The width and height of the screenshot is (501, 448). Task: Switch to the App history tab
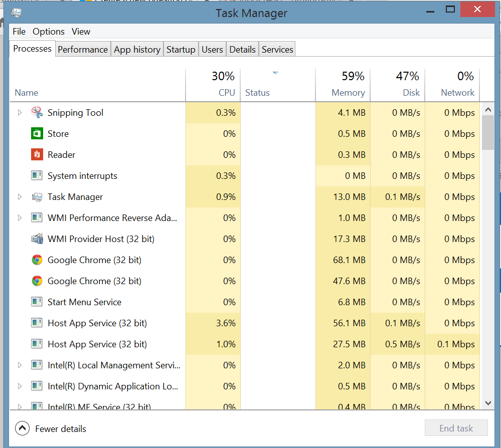click(x=137, y=50)
